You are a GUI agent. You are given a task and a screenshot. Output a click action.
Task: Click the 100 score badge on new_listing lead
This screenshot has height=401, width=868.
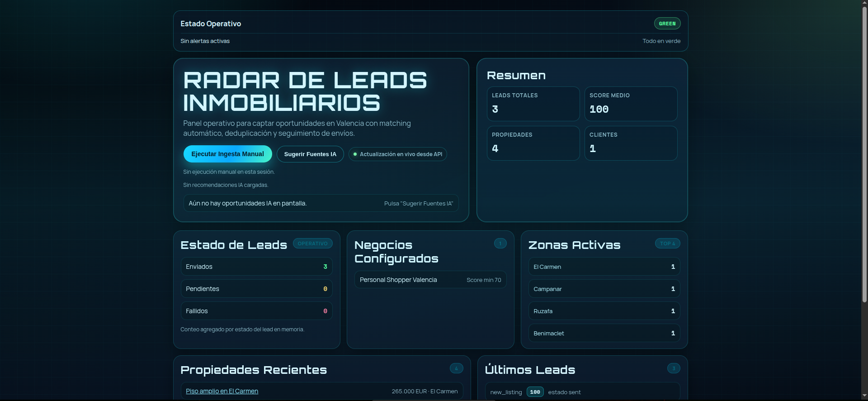[535, 392]
